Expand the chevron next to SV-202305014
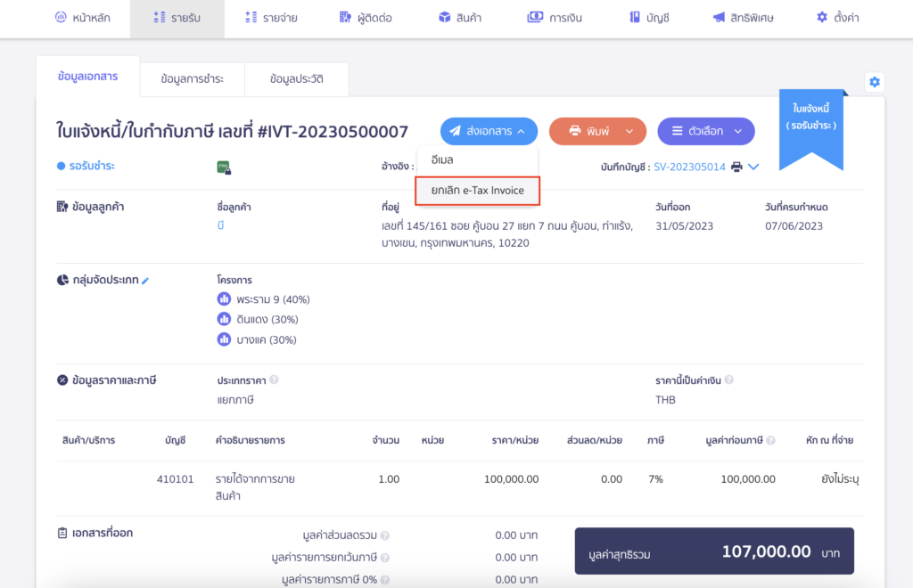Image resolution: width=913 pixels, height=588 pixels. [x=753, y=167]
